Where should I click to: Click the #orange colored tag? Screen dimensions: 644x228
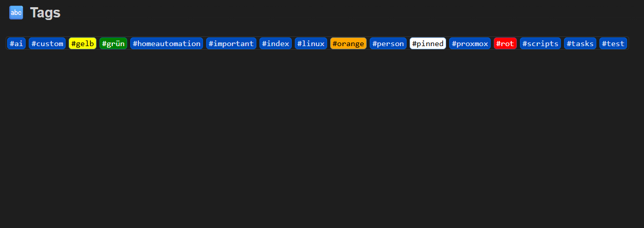point(348,44)
